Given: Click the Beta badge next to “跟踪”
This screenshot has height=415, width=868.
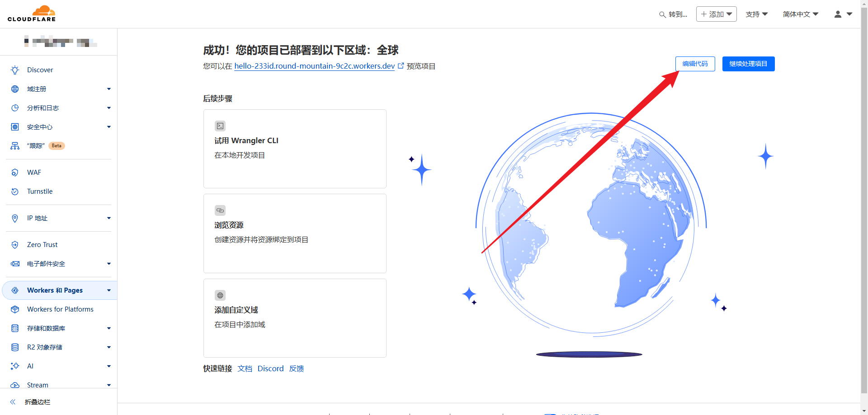Looking at the screenshot, I should point(57,146).
